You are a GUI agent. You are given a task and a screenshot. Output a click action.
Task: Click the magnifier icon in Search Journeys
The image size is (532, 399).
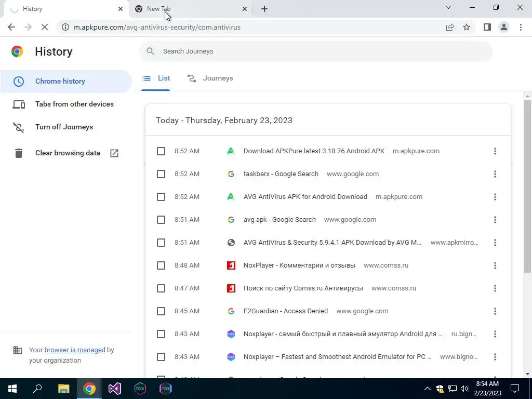pyautogui.click(x=150, y=51)
